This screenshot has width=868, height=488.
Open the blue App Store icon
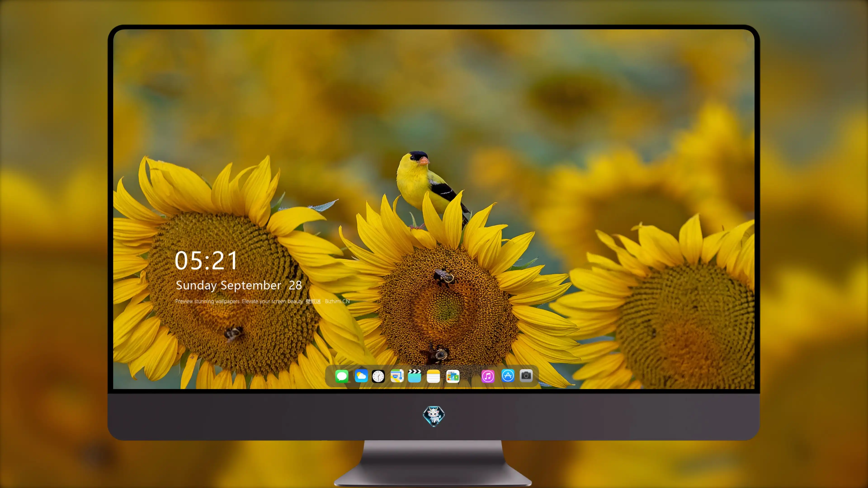point(508,375)
